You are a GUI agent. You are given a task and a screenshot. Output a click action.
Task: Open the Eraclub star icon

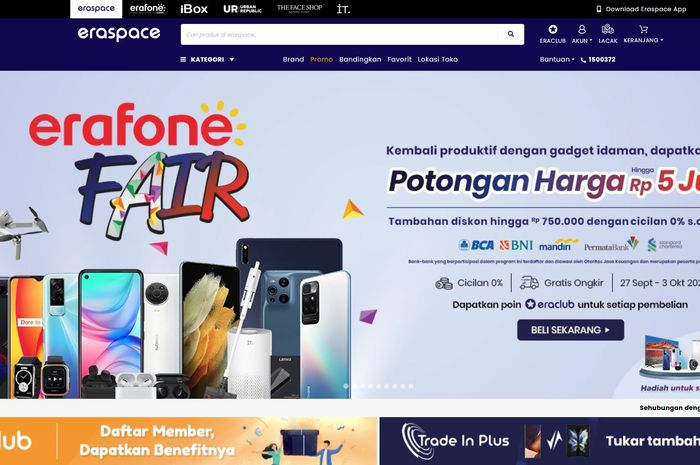(x=553, y=29)
